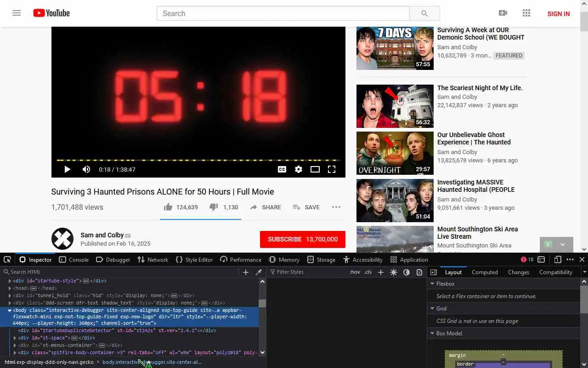Viewport: 588px width, 368px height.
Task: Open 'Investigating MASSIVE Haunted Hospital' title link
Action: [x=476, y=186]
